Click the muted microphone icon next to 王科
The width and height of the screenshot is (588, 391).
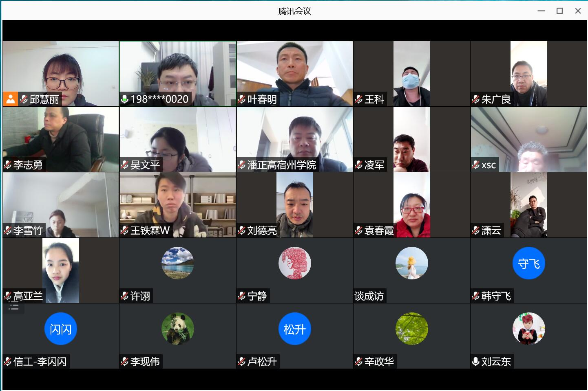click(359, 99)
